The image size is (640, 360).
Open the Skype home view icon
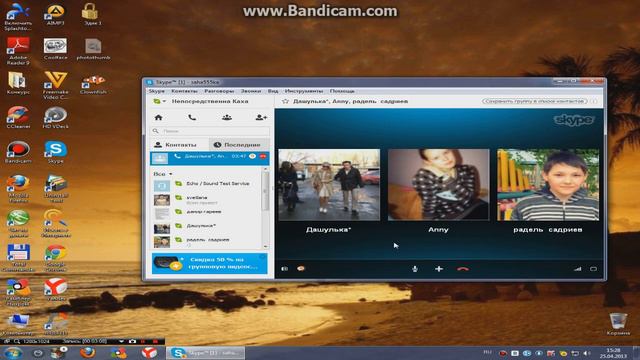[x=158, y=118]
